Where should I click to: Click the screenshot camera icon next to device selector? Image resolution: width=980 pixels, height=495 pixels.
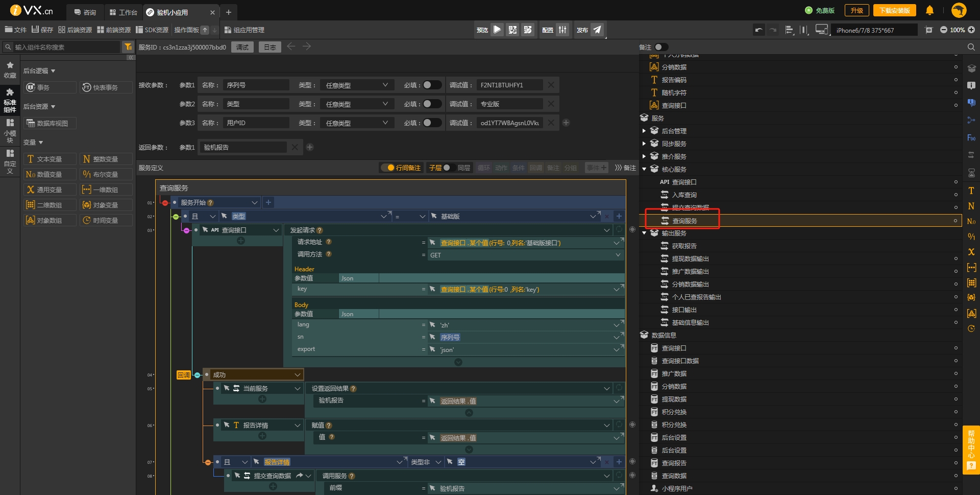(x=929, y=30)
